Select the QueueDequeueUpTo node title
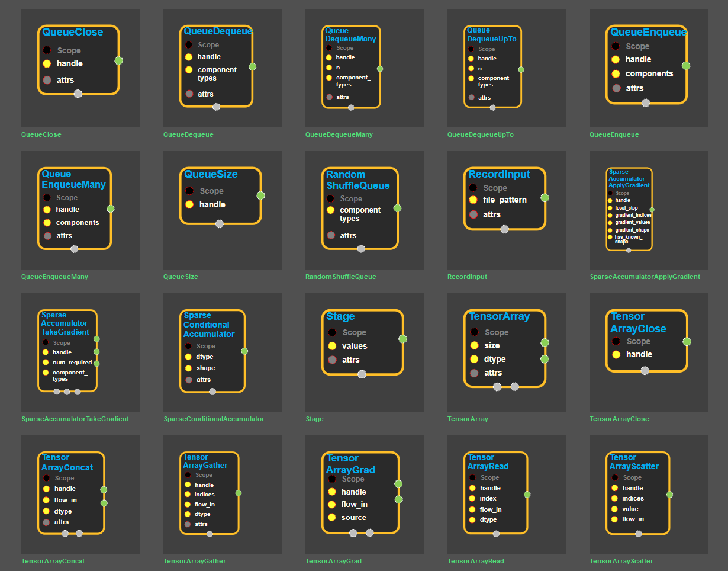Image resolution: width=728 pixels, height=571 pixels. pos(491,34)
